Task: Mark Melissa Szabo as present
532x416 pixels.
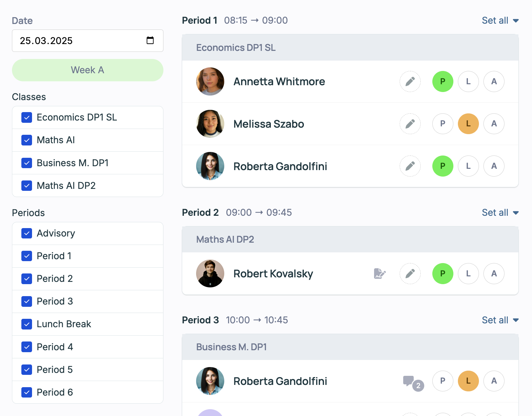Action: 443,124
